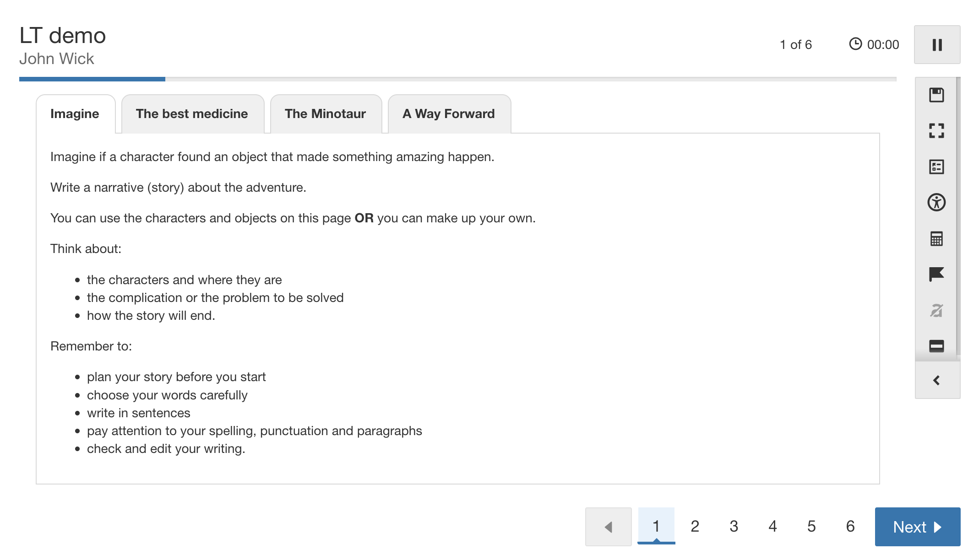
Task: Select the A Way Forward tab
Action: click(x=448, y=114)
